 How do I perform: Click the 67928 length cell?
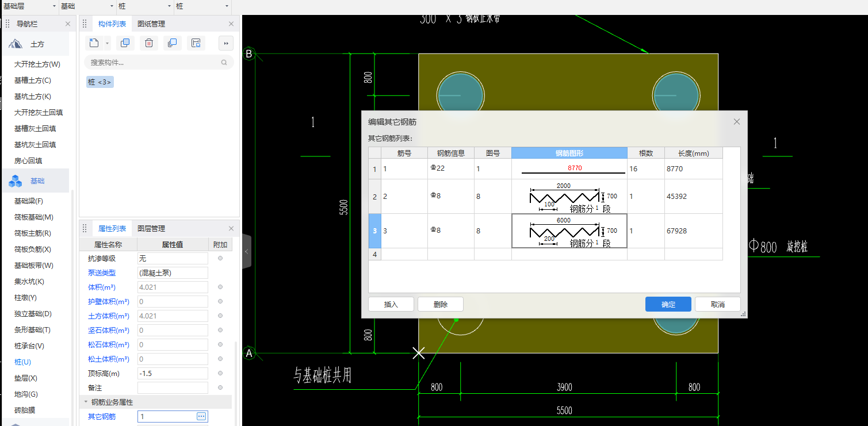pos(693,231)
